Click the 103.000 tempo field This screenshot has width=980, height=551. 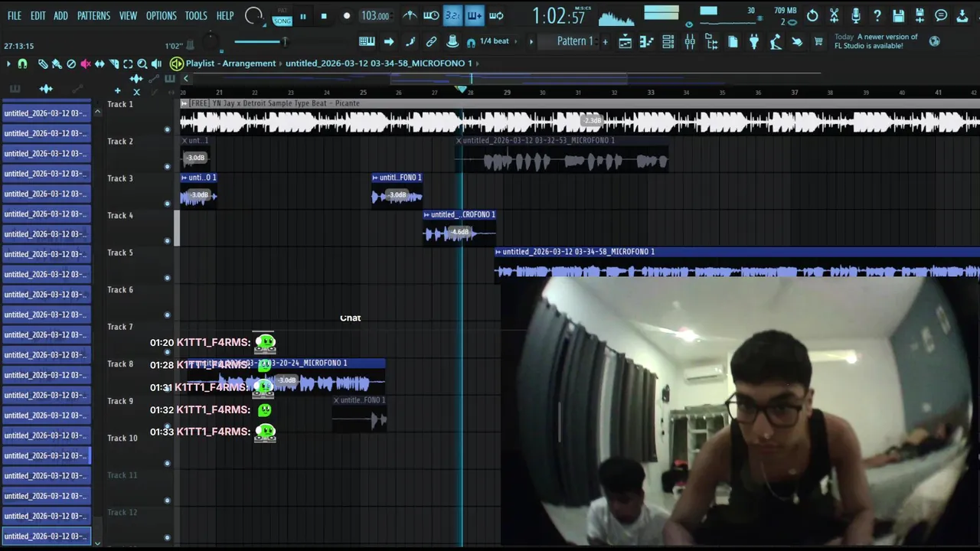pyautogui.click(x=375, y=16)
